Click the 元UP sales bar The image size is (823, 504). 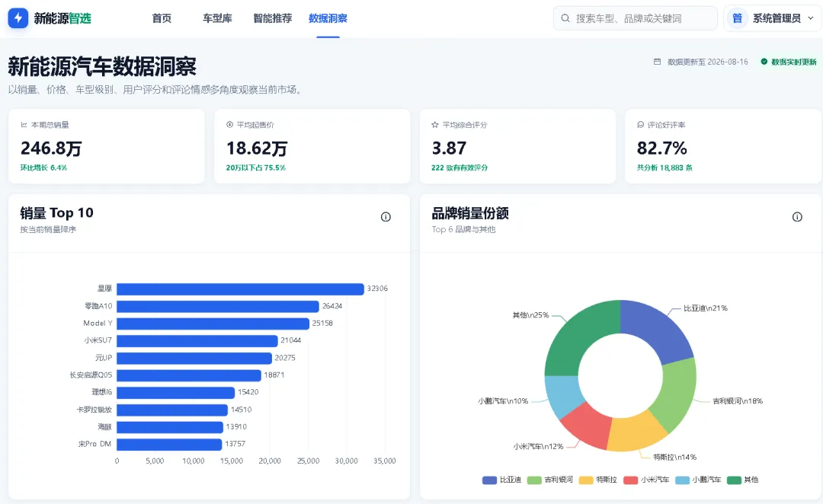pos(194,358)
